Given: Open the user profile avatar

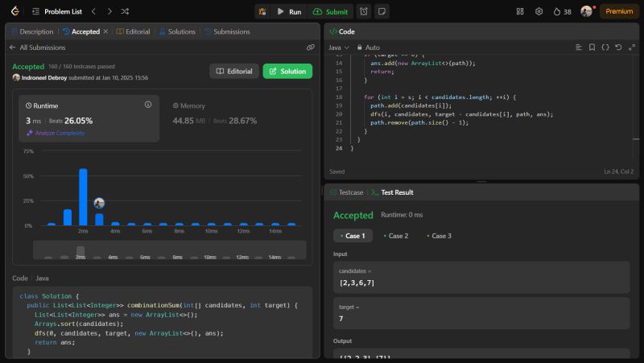Looking at the screenshot, I should [x=587, y=11].
